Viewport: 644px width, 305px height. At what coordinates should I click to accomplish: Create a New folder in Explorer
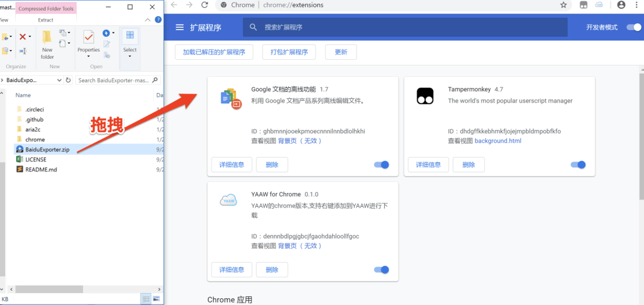pyautogui.click(x=47, y=45)
